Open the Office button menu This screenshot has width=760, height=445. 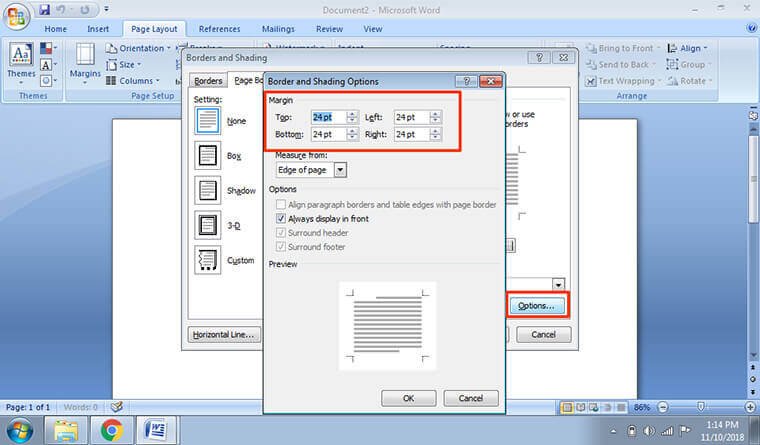[16, 16]
